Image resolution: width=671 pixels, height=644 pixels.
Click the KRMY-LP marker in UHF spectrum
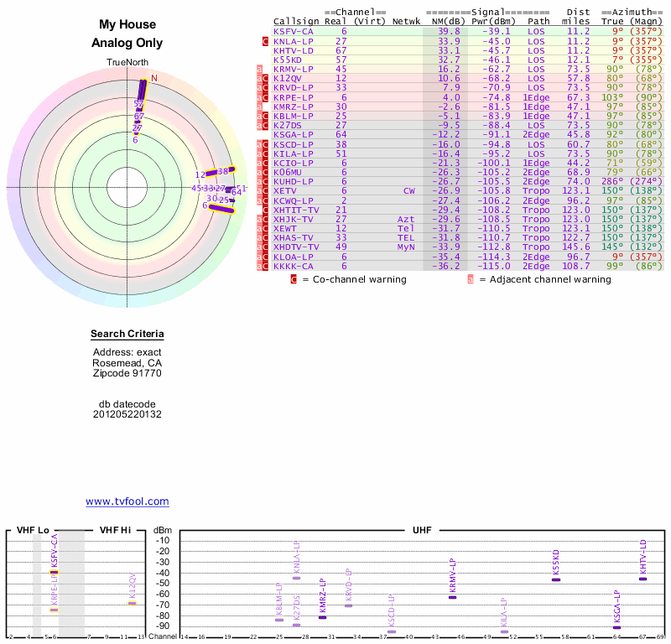452,597
